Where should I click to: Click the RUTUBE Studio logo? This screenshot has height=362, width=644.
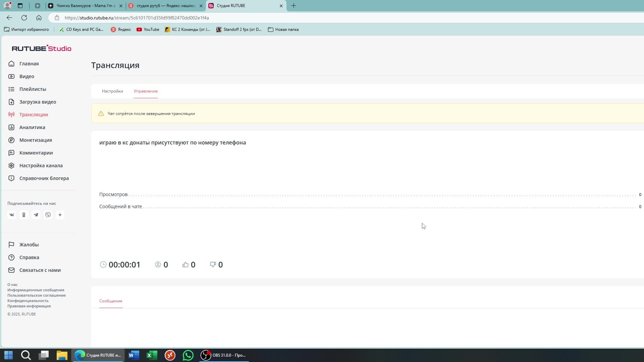(42, 48)
